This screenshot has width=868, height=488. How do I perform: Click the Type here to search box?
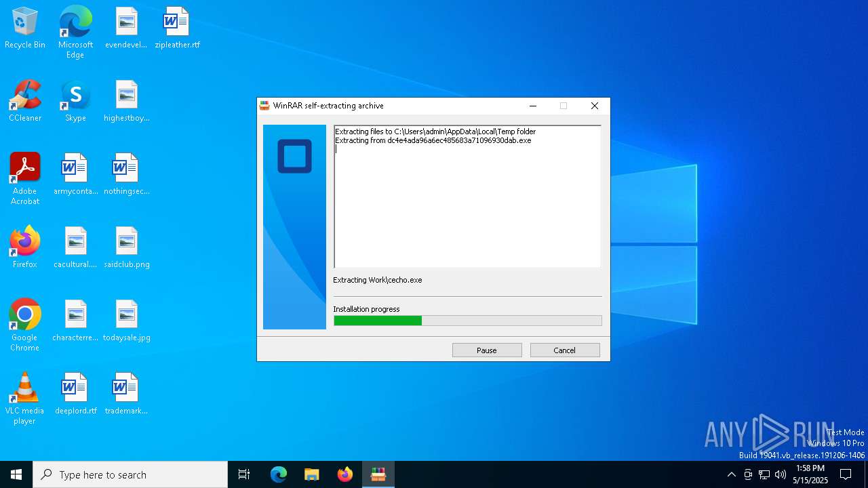click(x=130, y=474)
